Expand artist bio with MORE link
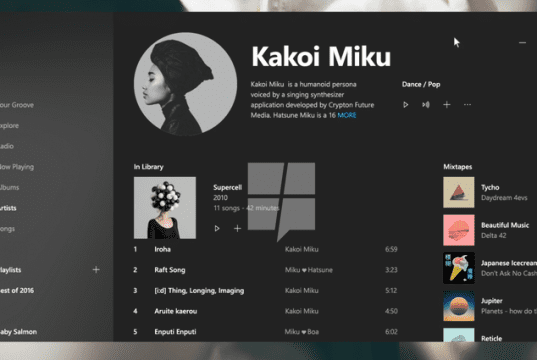 (347, 115)
